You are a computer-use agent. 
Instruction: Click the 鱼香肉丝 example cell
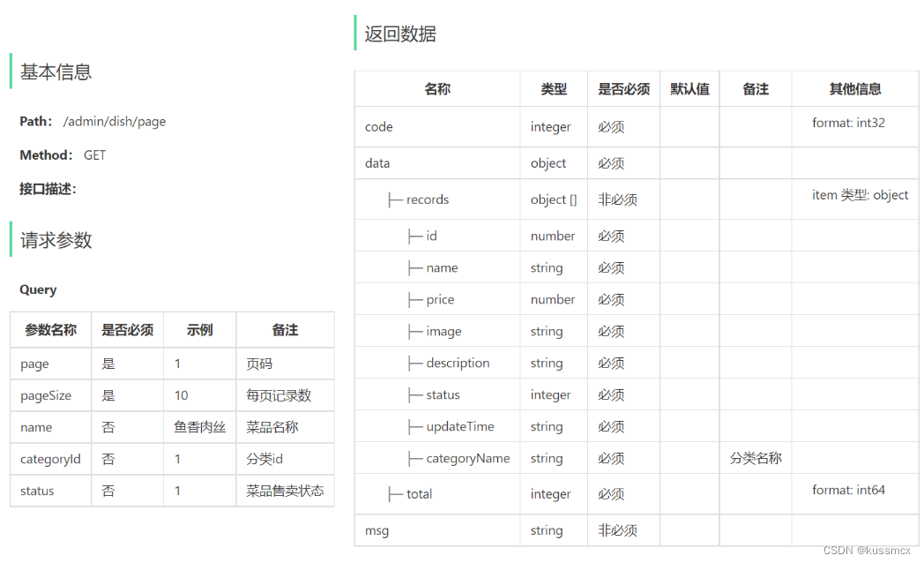(200, 427)
